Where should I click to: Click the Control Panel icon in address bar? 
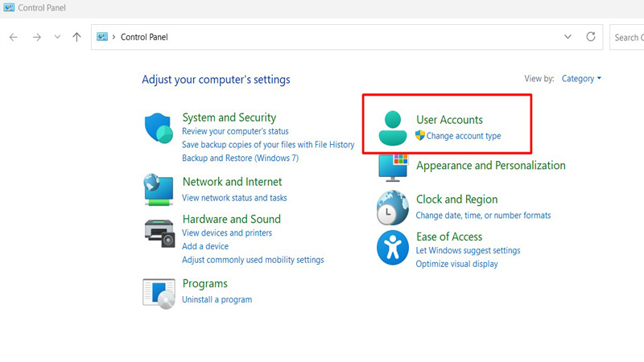tap(102, 37)
